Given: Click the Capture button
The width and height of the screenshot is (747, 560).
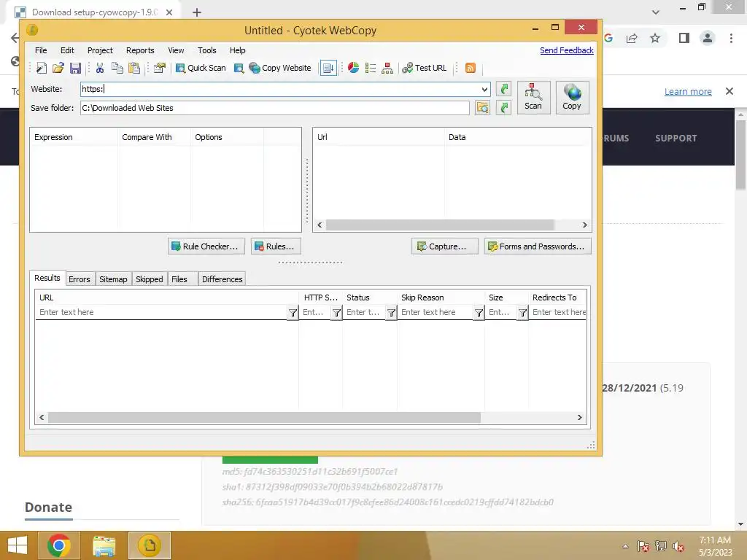Looking at the screenshot, I should 444,246.
